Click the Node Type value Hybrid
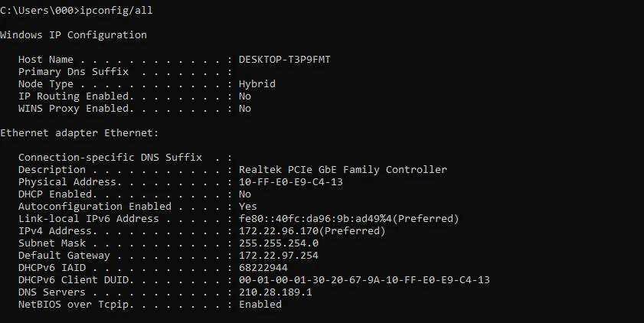Image resolution: width=644 pixels, height=323 pixels. coord(257,84)
